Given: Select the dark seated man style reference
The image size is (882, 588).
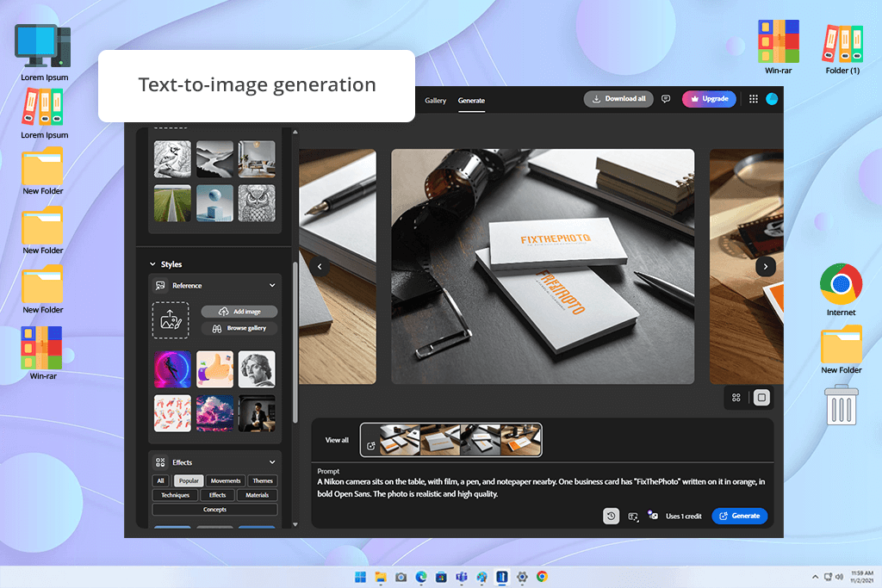Looking at the screenshot, I should tap(257, 413).
